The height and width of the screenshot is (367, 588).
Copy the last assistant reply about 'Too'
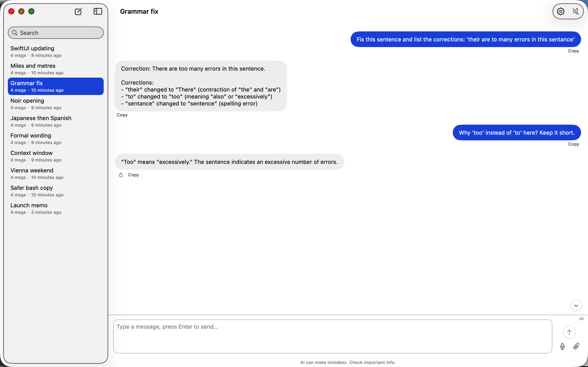point(133,175)
